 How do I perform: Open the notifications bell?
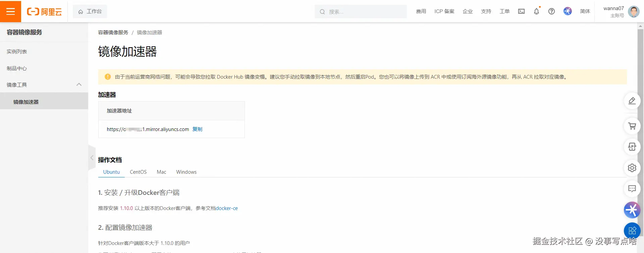point(536,11)
